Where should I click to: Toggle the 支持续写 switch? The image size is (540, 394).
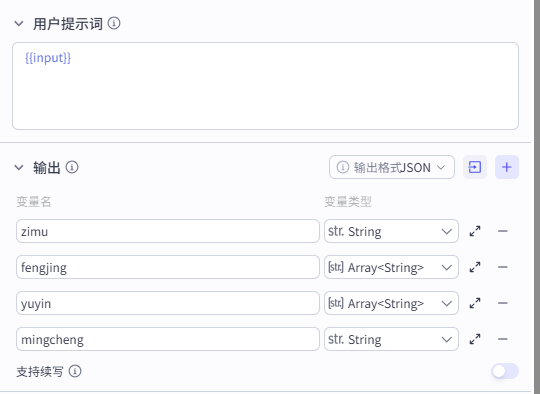pos(505,371)
